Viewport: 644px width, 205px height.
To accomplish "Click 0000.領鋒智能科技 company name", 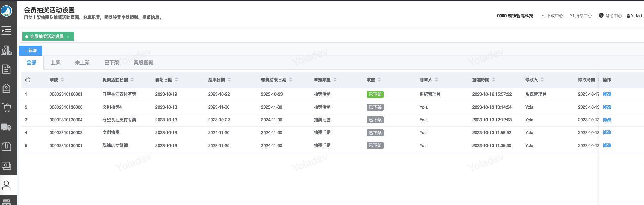I will pos(515,16).
